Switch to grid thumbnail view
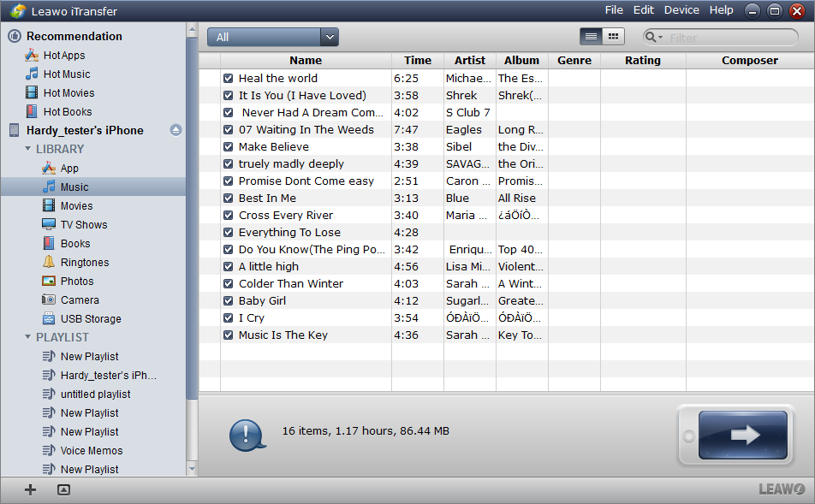Image resolution: width=815 pixels, height=504 pixels. coord(613,37)
